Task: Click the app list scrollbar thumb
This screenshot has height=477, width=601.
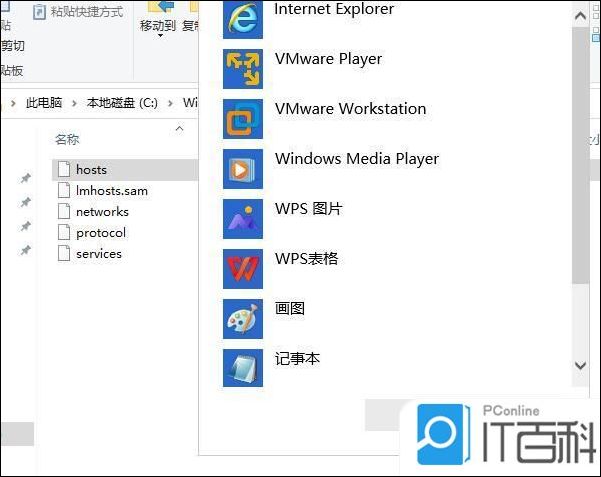Action: [580, 155]
